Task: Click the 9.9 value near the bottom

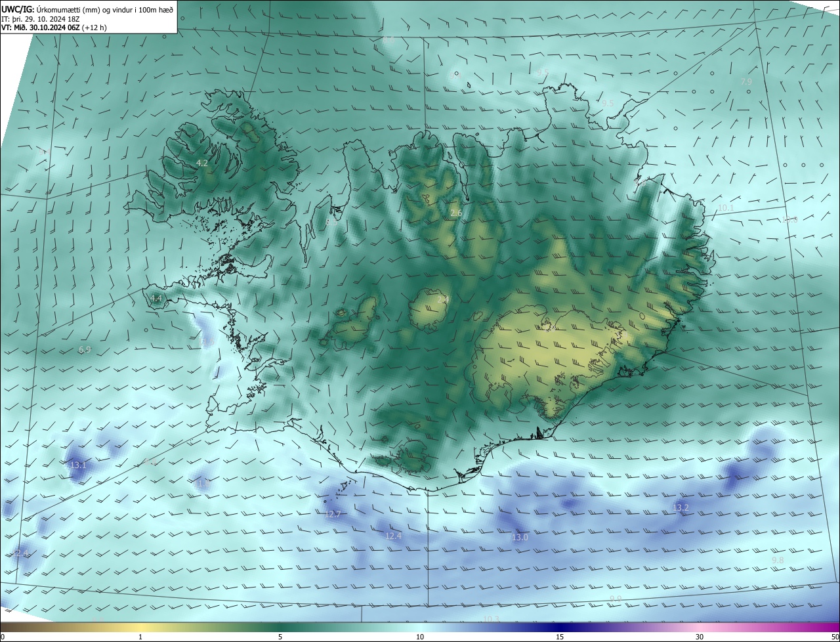Action: [616, 599]
